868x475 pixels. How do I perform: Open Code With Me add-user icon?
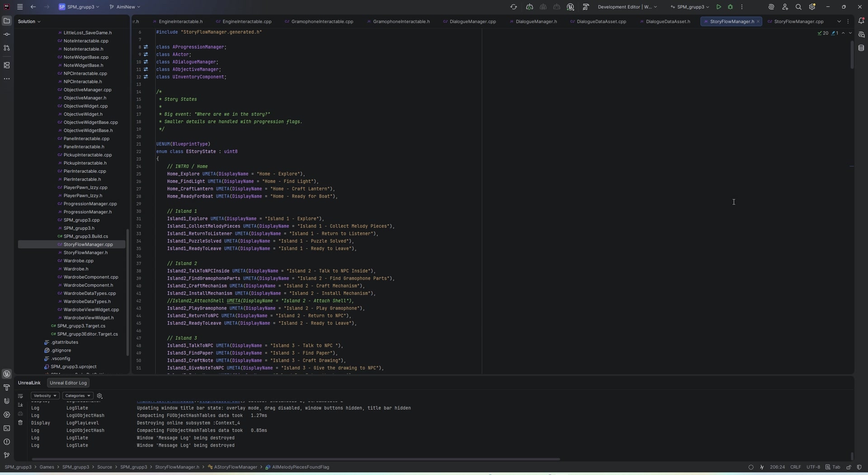(x=785, y=7)
